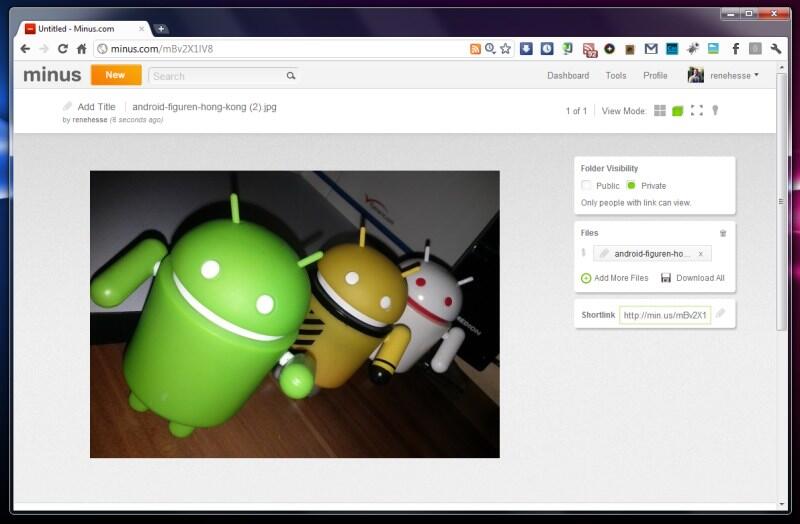Click the clock-magnifier icon in address bar
Viewport: 800px width, 524px height.
[490, 49]
